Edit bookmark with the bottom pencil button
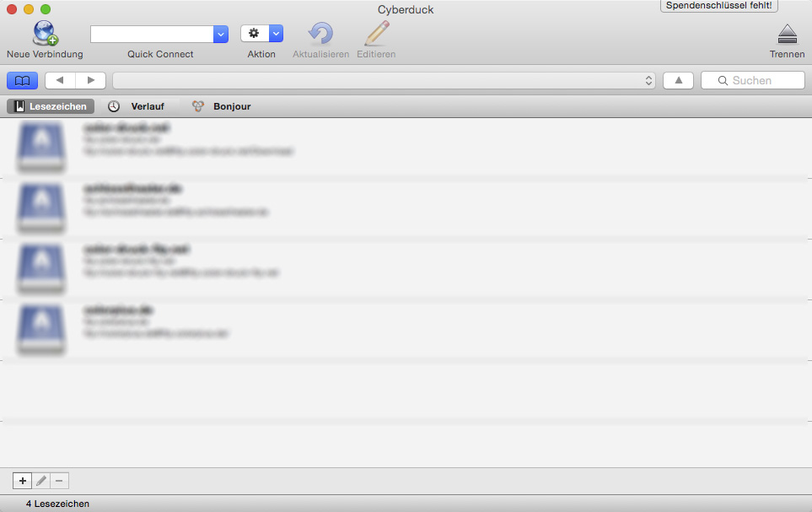The image size is (812, 512). click(41, 481)
